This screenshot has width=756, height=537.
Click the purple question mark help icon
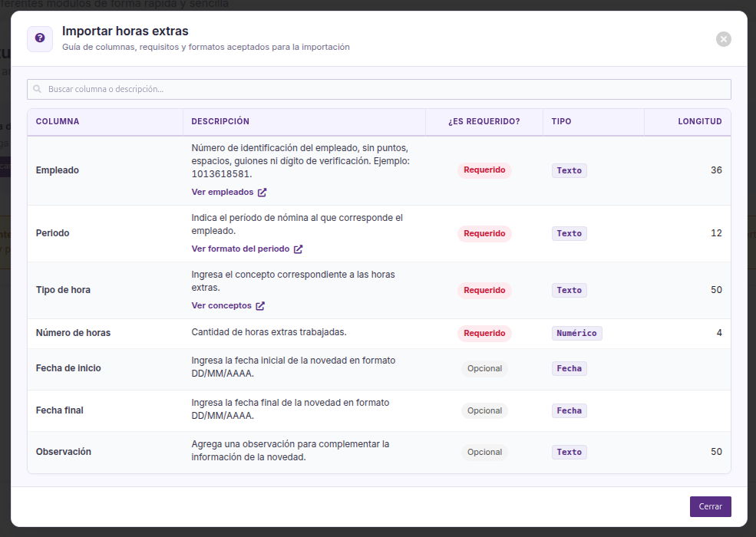coord(40,38)
